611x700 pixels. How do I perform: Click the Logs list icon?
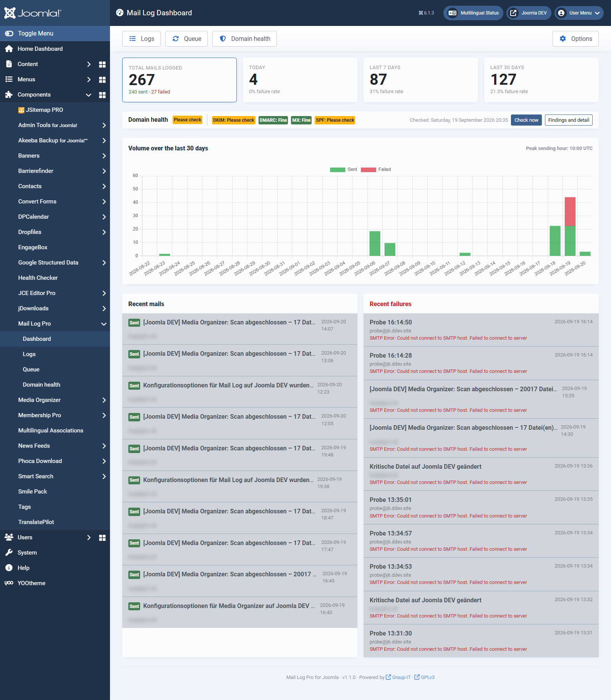[x=133, y=39]
